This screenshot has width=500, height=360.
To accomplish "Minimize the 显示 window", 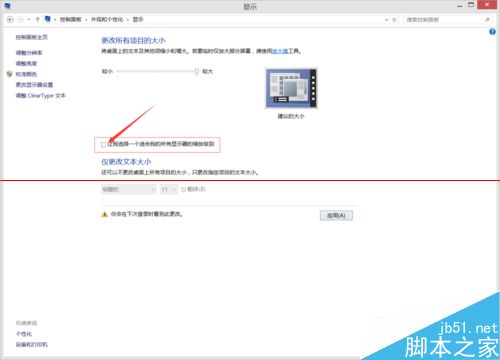I will pos(460,6).
